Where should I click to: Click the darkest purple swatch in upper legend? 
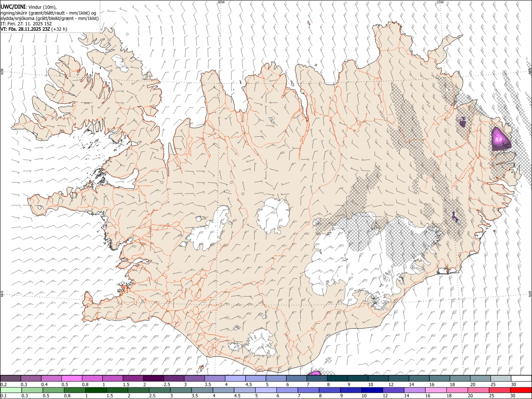153,378
